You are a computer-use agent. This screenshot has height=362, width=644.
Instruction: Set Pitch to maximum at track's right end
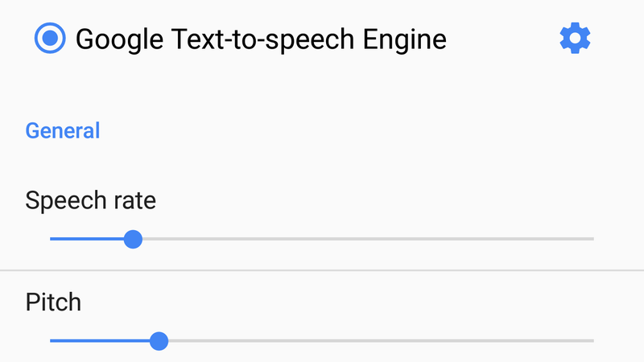tap(592, 341)
